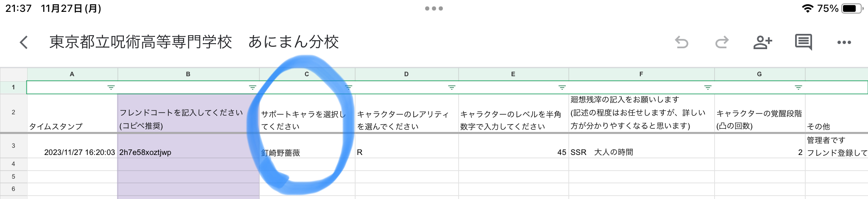Screen dimensions: 868x199
Task: Open the share add-person icon
Action: (x=762, y=42)
